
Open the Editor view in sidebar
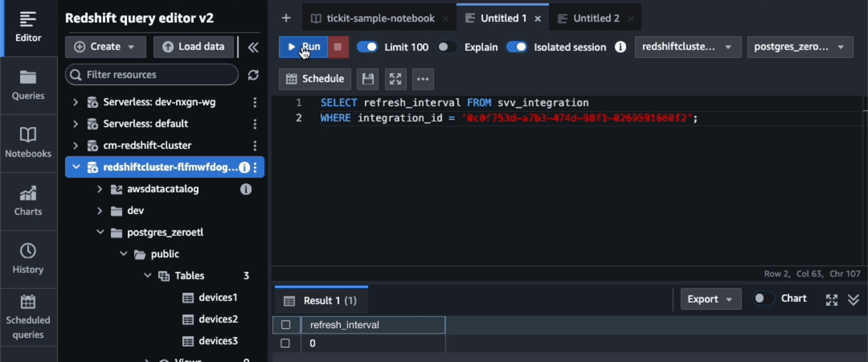[x=28, y=28]
